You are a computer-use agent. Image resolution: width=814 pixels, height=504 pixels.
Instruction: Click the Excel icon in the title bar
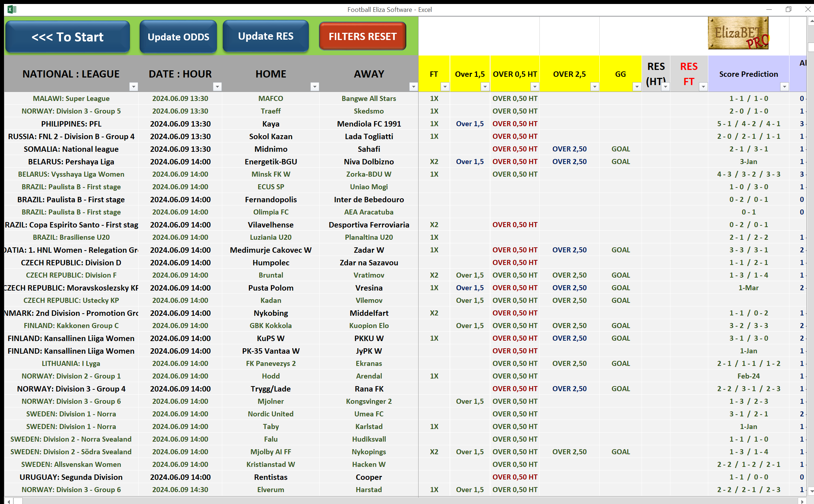tap(12, 9)
